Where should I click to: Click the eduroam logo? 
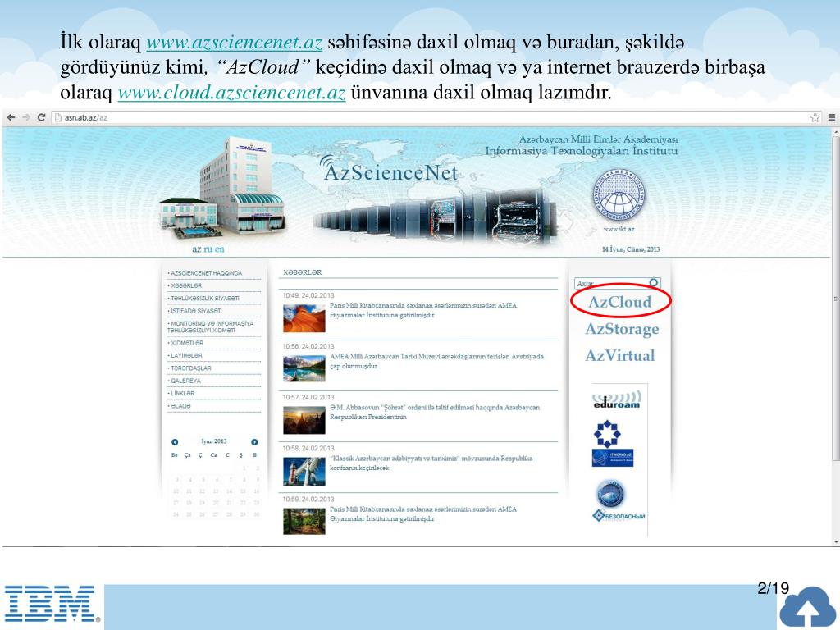[617, 399]
